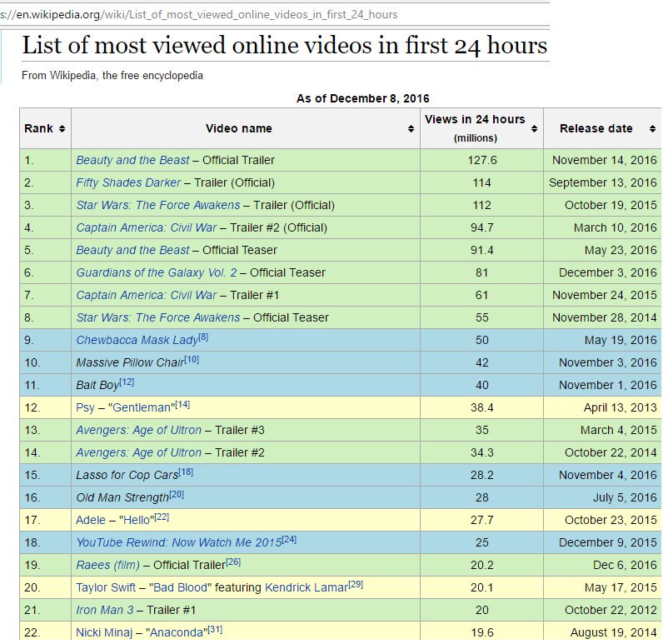Select the November 14, 2016 date cell
Image resolution: width=663 pixels, height=644 pixels.
(x=602, y=160)
